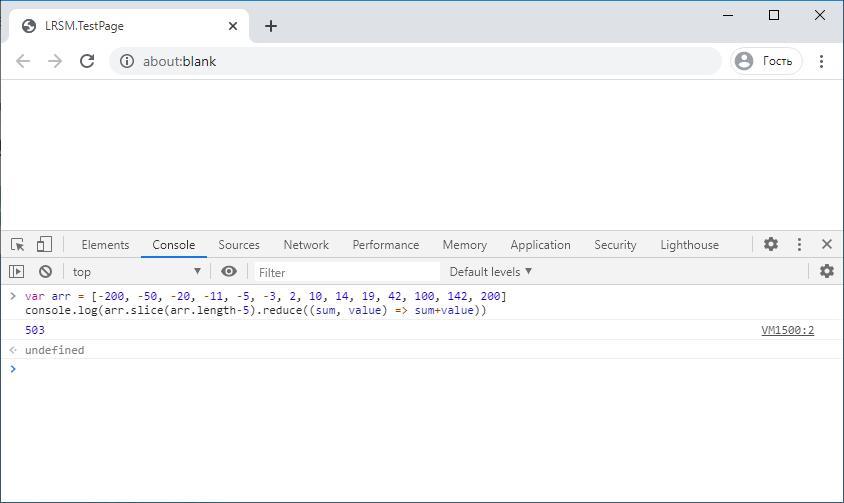Close the DevTools panel
The width and height of the screenshot is (844, 503).
pyautogui.click(x=827, y=244)
